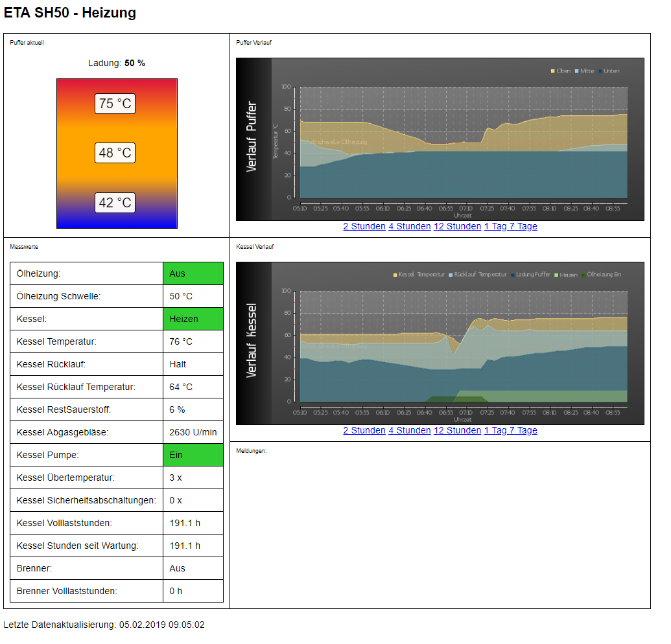Click the Verlauf Kessel chart plot area
Image resolution: width=671 pixels, height=644 pixels.
click(464, 347)
